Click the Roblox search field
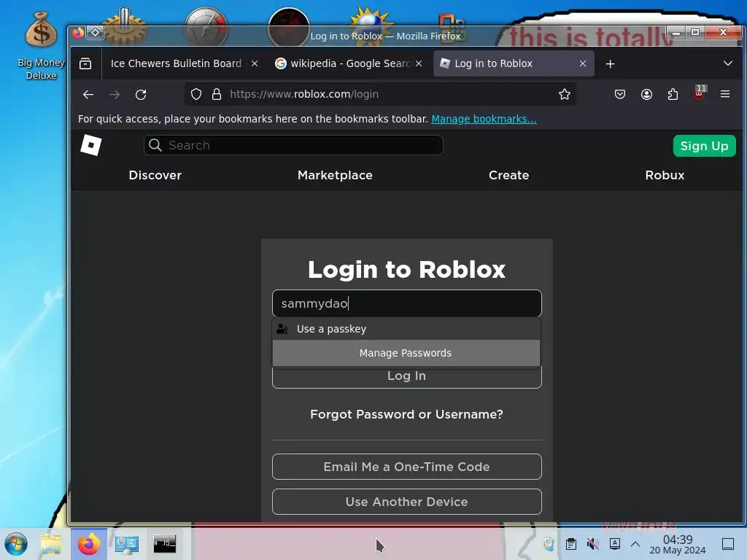The width and height of the screenshot is (747, 560). (x=293, y=145)
